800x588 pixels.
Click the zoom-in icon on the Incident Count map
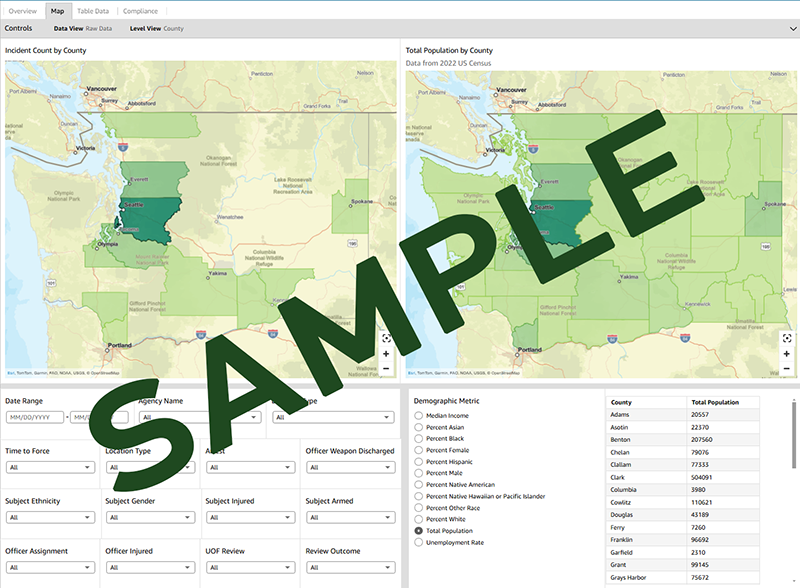[x=386, y=353]
